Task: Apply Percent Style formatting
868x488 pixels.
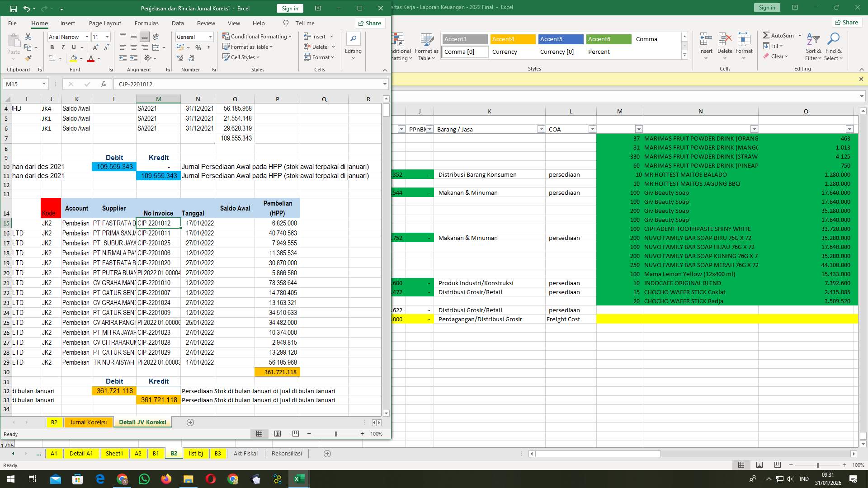Action: 198,47
